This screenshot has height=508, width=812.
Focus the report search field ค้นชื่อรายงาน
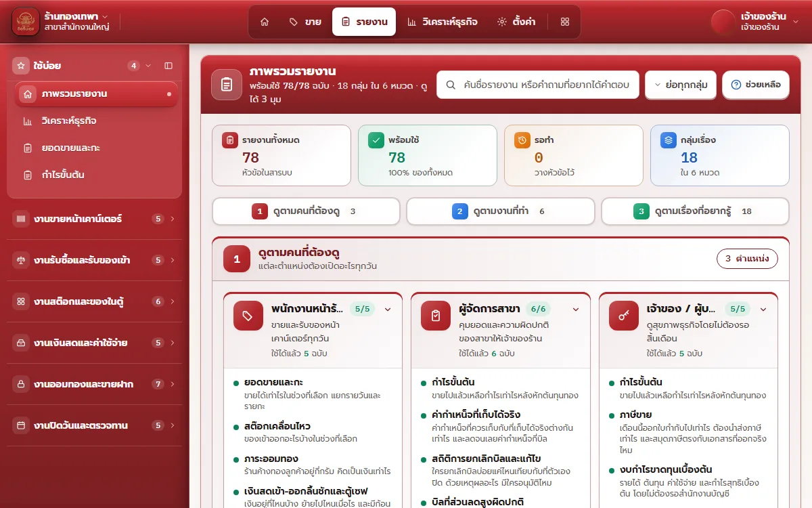538,85
